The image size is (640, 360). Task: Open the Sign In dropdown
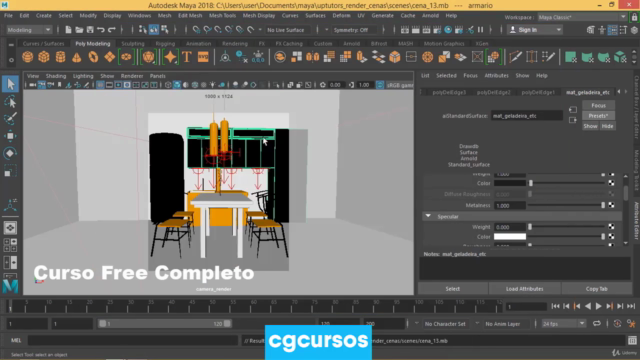(x=535, y=30)
